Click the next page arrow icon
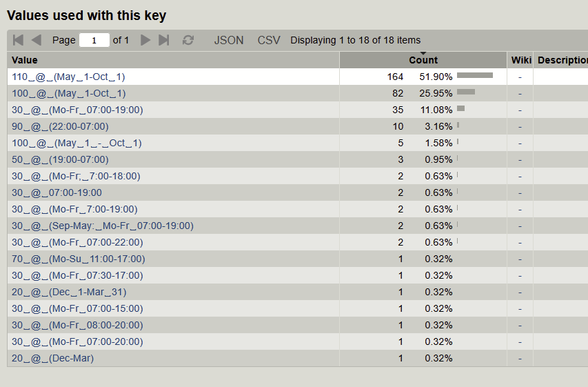This screenshot has height=387, width=588. [x=145, y=40]
